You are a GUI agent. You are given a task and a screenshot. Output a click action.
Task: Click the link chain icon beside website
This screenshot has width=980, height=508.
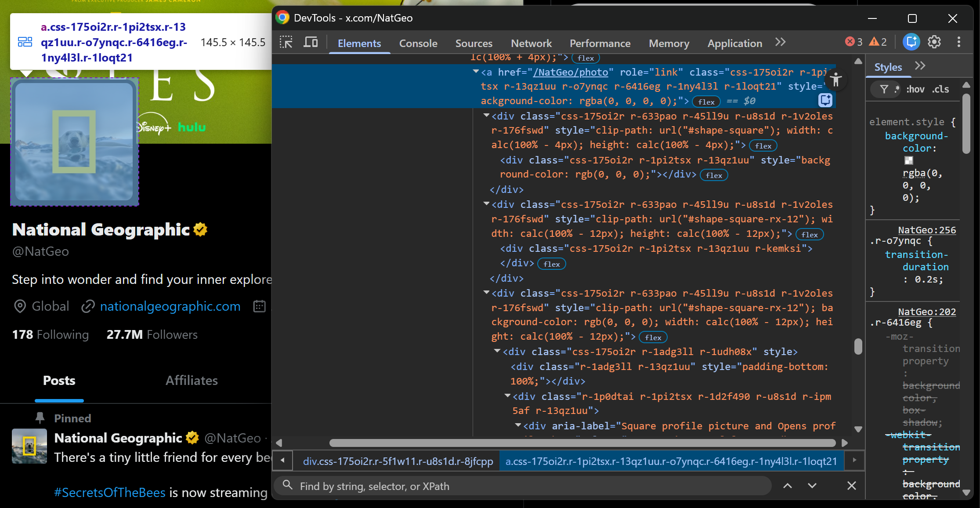(88, 306)
